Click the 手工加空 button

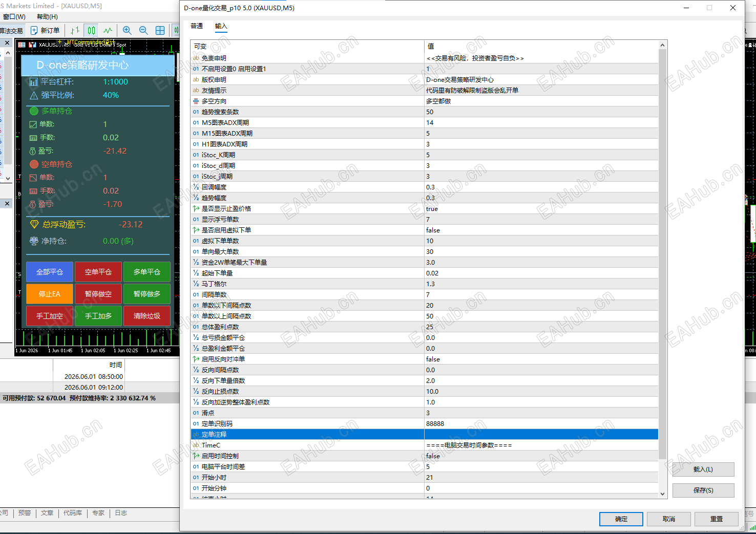tap(50, 316)
